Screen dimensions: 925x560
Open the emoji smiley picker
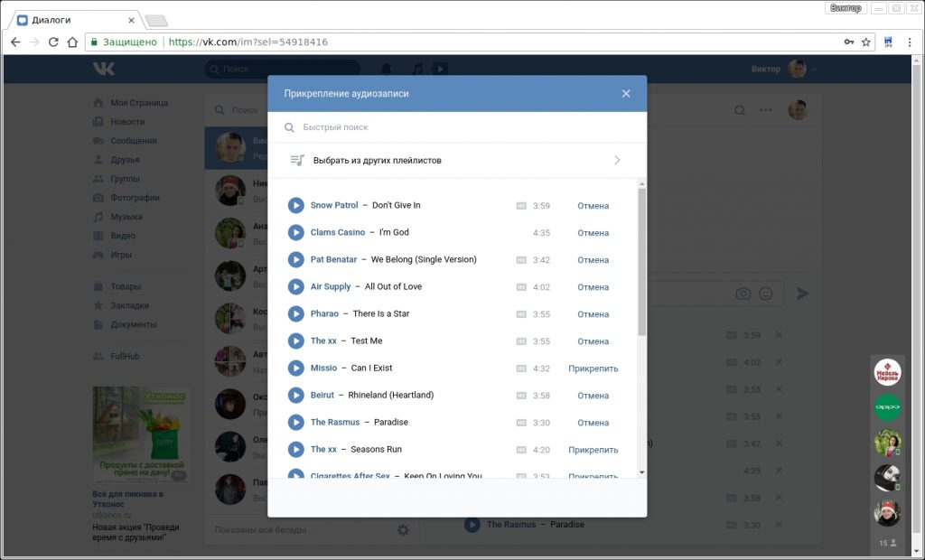coord(766,294)
